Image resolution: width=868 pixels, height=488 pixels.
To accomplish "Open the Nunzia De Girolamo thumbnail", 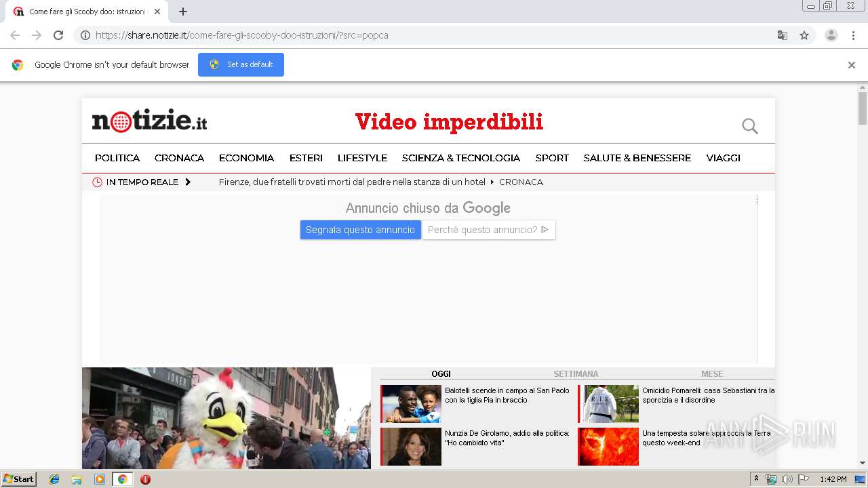I will coord(411,447).
